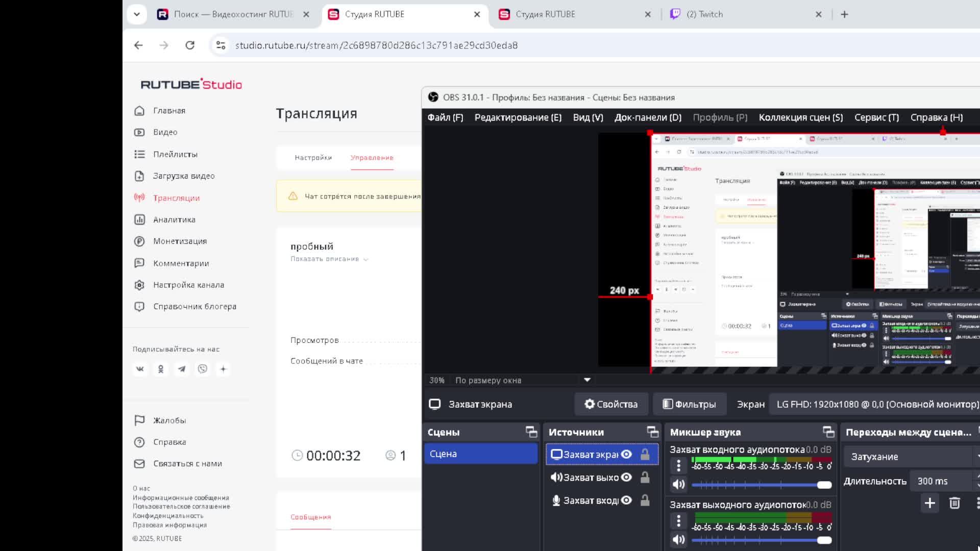Hide the Захват экрана source with eye toggle

[626, 454]
